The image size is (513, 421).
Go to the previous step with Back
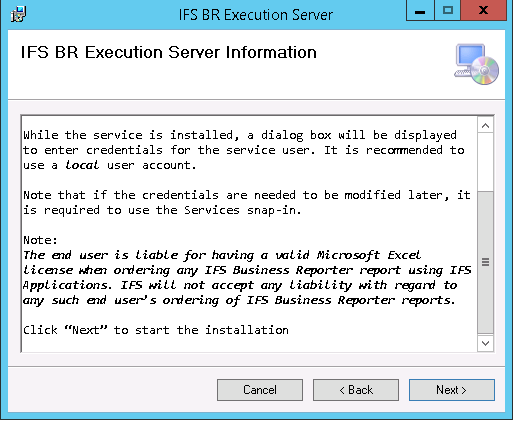356,390
